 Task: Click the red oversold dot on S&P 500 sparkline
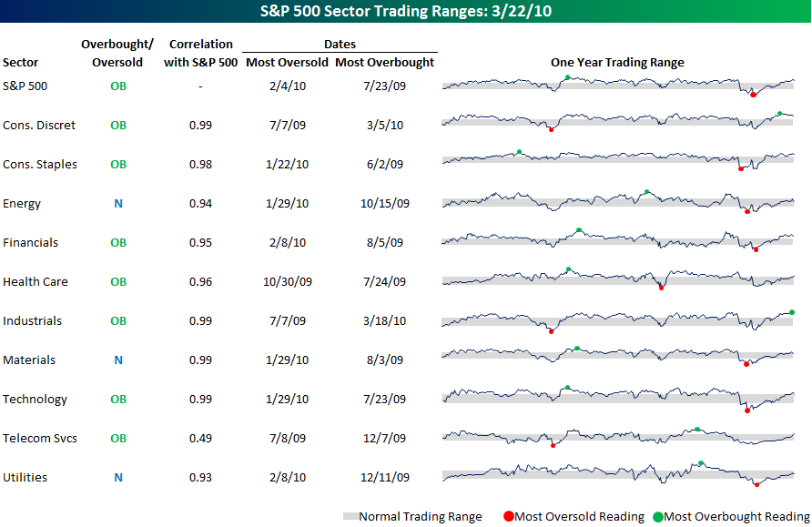click(753, 95)
